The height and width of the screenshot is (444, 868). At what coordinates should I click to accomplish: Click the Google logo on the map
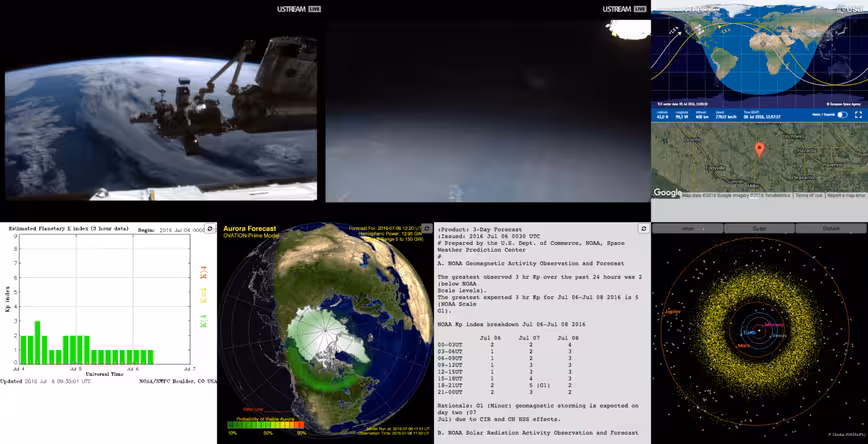pyautogui.click(x=667, y=193)
